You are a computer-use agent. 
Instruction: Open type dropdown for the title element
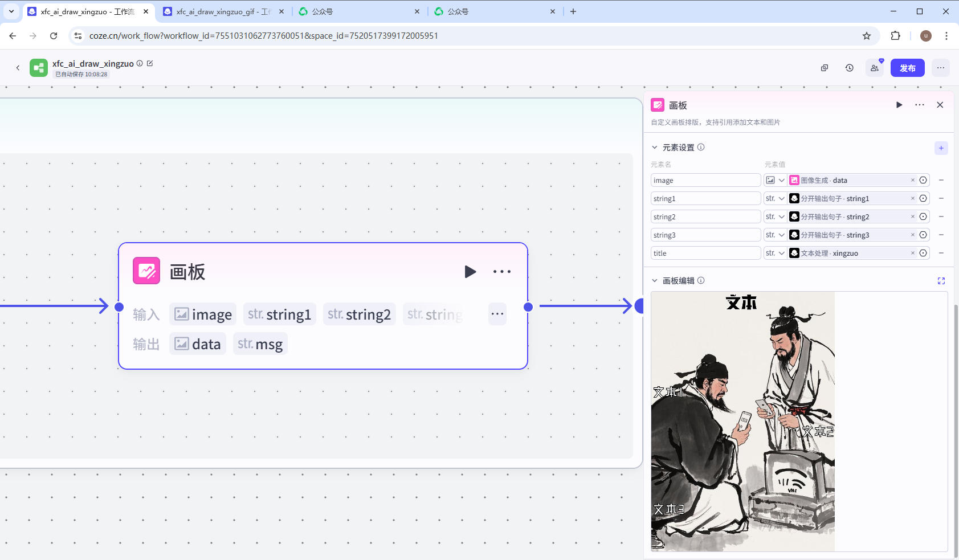tap(776, 253)
